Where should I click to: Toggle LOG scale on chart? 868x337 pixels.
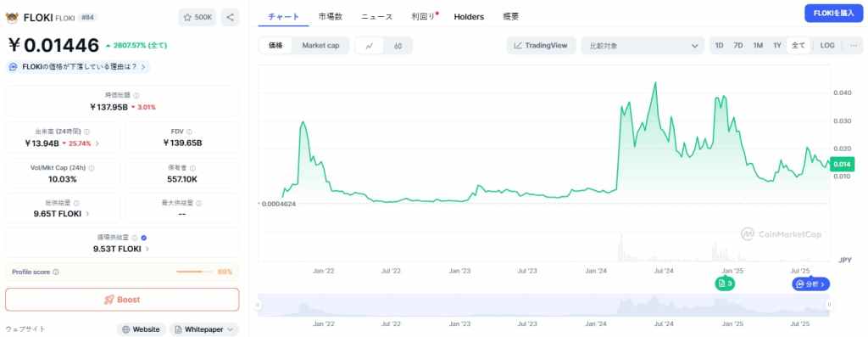827,46
